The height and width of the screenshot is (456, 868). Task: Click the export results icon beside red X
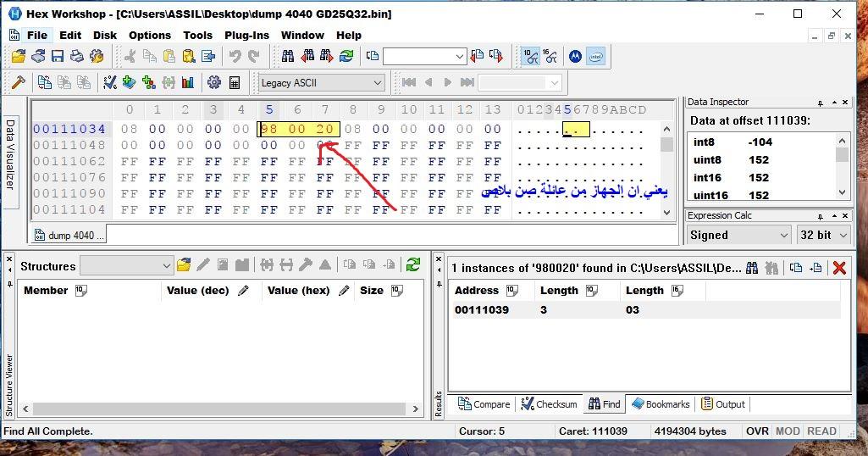point(815,268)
